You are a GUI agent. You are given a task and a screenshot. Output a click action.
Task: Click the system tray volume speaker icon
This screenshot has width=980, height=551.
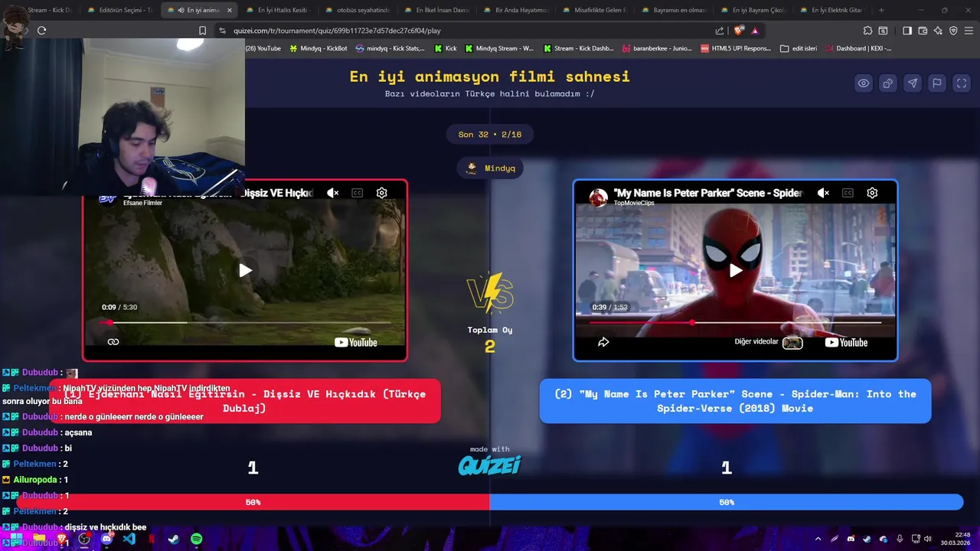pyautogui.click(x=928, y=539)
